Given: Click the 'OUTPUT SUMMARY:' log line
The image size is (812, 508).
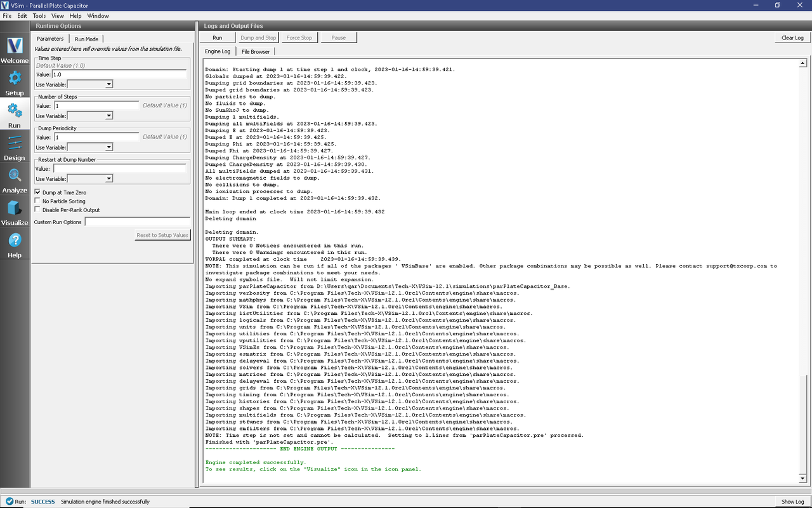Looking at the screenshot, I should (x=230, y=239).
